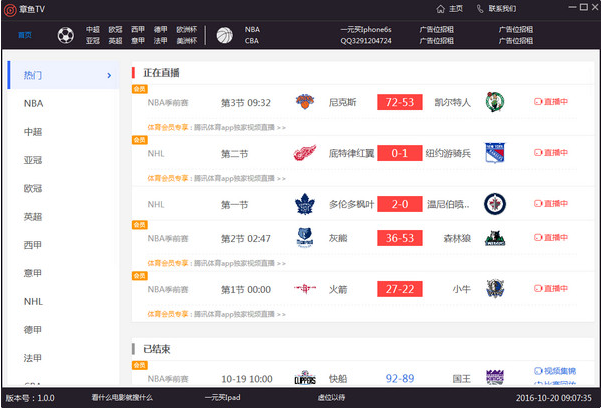Click the Knicks team logo
This screenshot has width=601, height=408.
tap(305, 102)
